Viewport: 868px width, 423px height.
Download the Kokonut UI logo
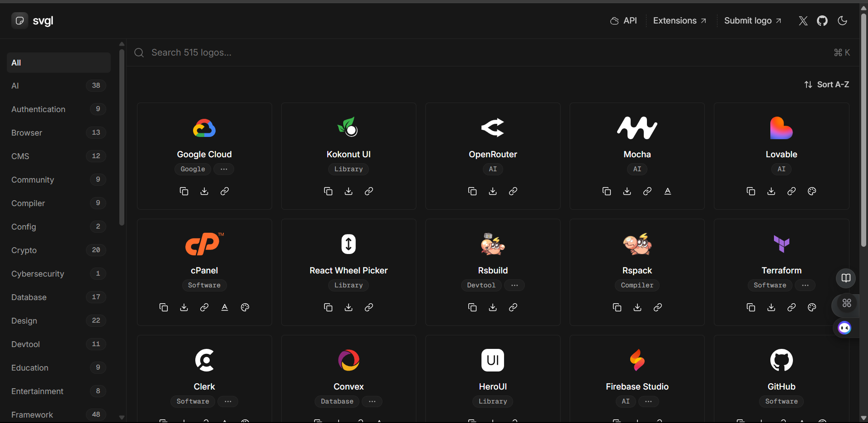pyautogui.click(x=349, y=191)
